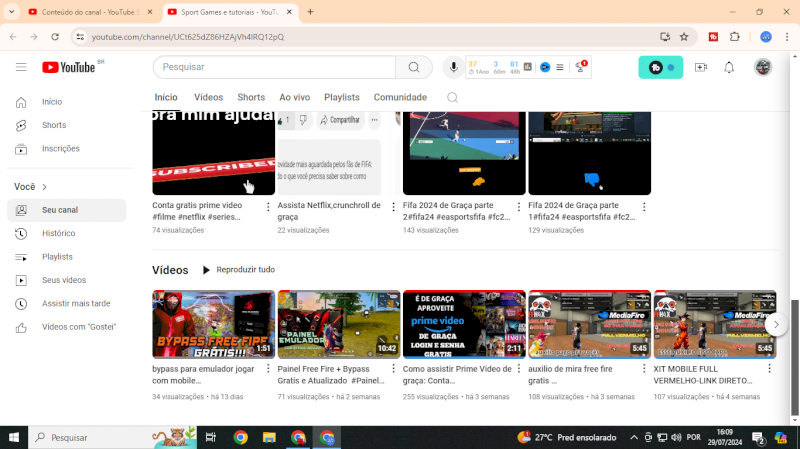
Task: Click the dislike thumb on the Netflix post
Action: [x=304, y=120]
